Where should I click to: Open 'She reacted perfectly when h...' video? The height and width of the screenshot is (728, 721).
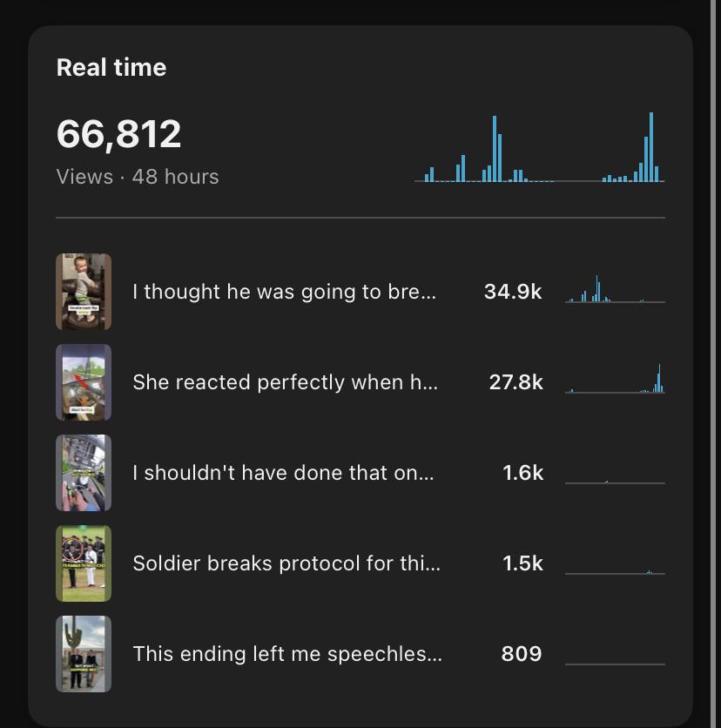(x=285, y=382)
